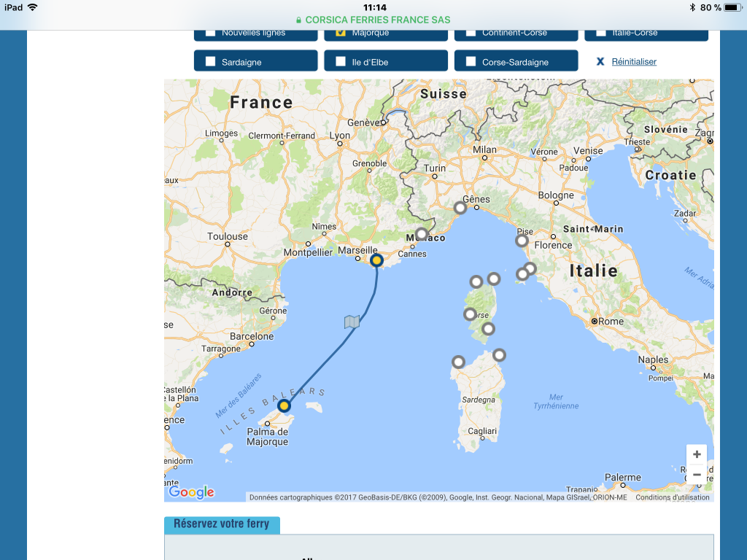The width and height of the screenshot is (747, 560).
Task: Enable the Sardaigne route checkbox
Action: pos(210,62)
